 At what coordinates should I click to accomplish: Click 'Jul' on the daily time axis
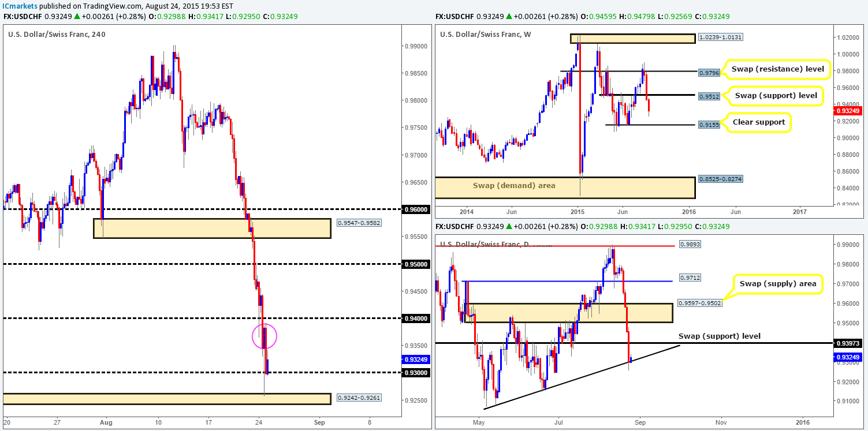pos(558,422)
